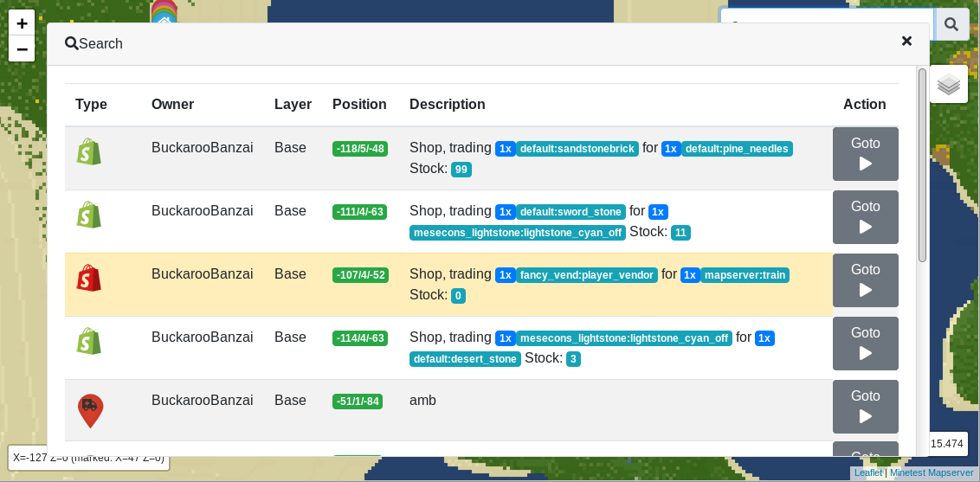Click green shop icon for sandstonebrick row
Screen dimensions: 980x482
(x=89, y=151)
